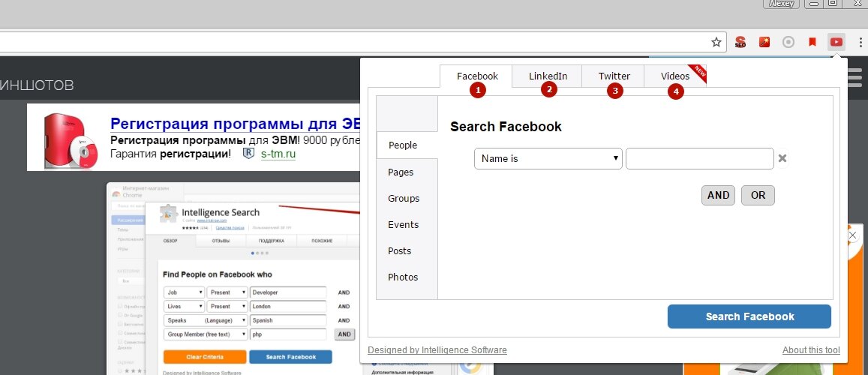Image resolution: width=868 pixels, height=375 pixels.
Task: Click the red bookmark ribbon extension icon
Action: (x=812, y=42)
